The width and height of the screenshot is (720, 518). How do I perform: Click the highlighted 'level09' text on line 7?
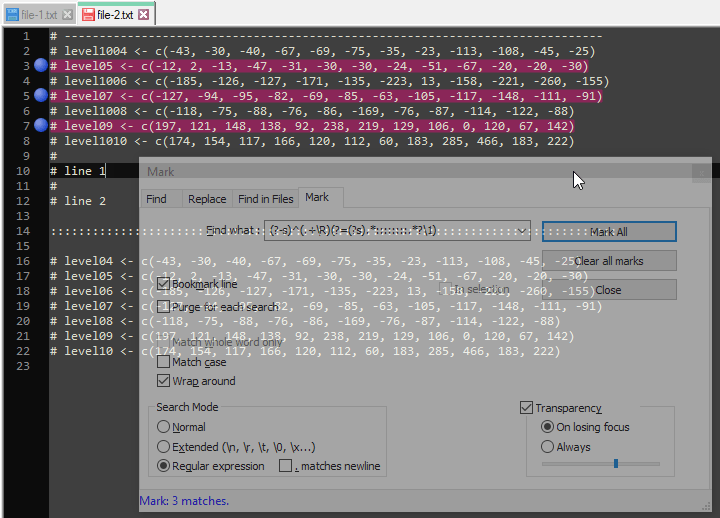89,126
